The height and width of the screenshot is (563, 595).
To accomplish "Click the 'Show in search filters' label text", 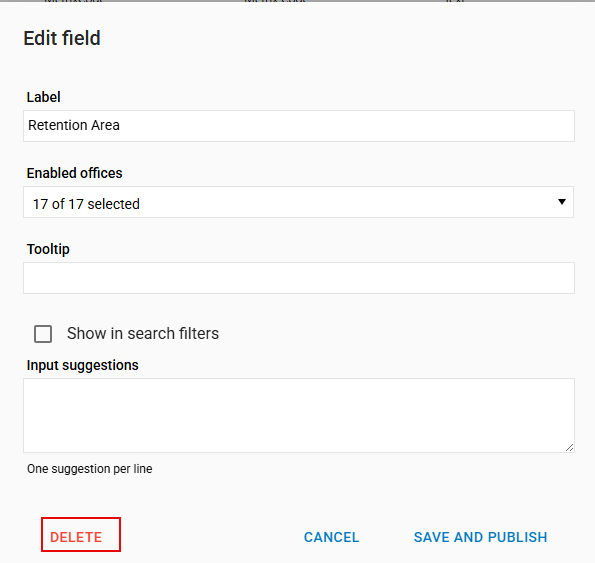I will coord(143,333).
